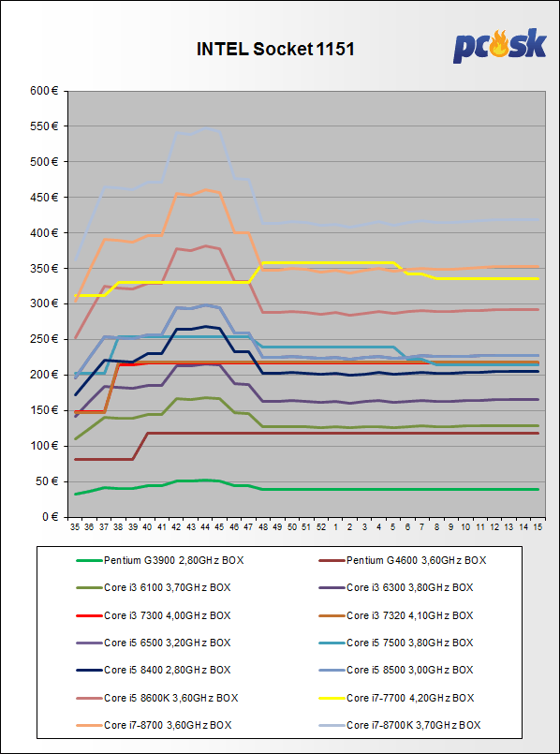Click the pcsk logo

click(499, 47)
